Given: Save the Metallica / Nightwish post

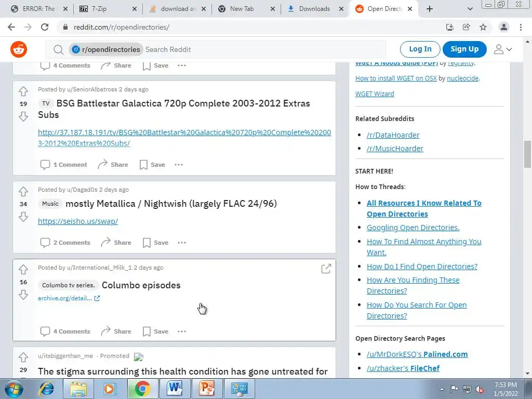Looking at the screenshot, I should [155, 243].
